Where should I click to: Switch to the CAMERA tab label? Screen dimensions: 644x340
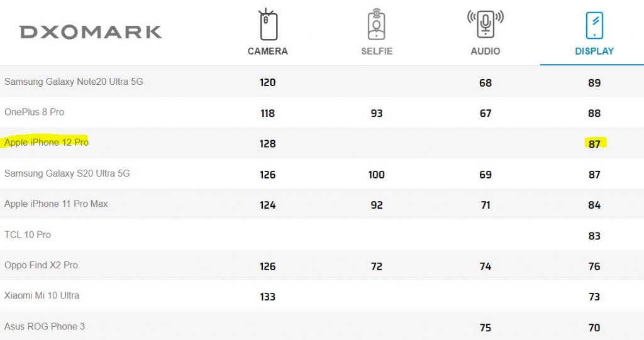(268, 52)
